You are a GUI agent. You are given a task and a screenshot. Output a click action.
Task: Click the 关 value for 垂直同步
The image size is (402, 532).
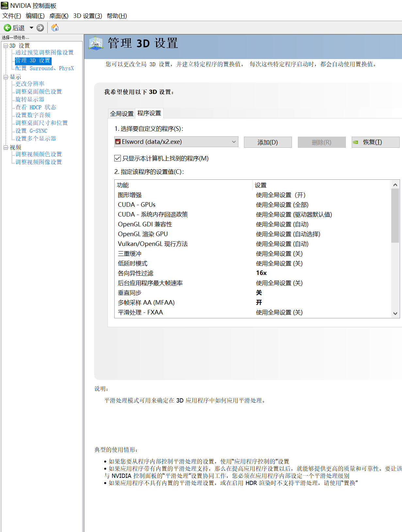pos(259,293)
